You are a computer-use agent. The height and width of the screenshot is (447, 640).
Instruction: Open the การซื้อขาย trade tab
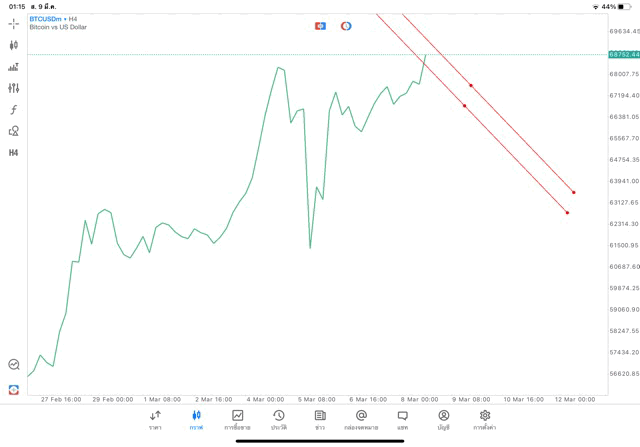pos(237,420)
